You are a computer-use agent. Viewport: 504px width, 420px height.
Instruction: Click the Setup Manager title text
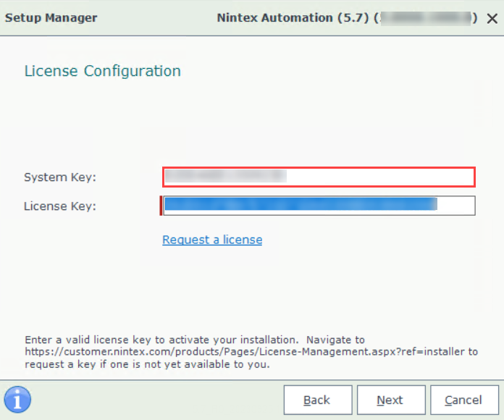(x=51, y=18)
